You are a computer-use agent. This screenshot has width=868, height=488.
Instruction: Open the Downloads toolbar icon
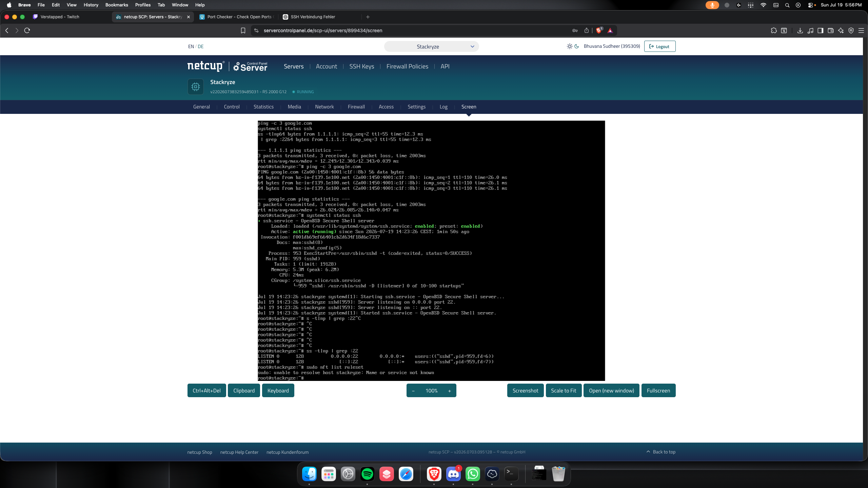click(x=800, y=30)
